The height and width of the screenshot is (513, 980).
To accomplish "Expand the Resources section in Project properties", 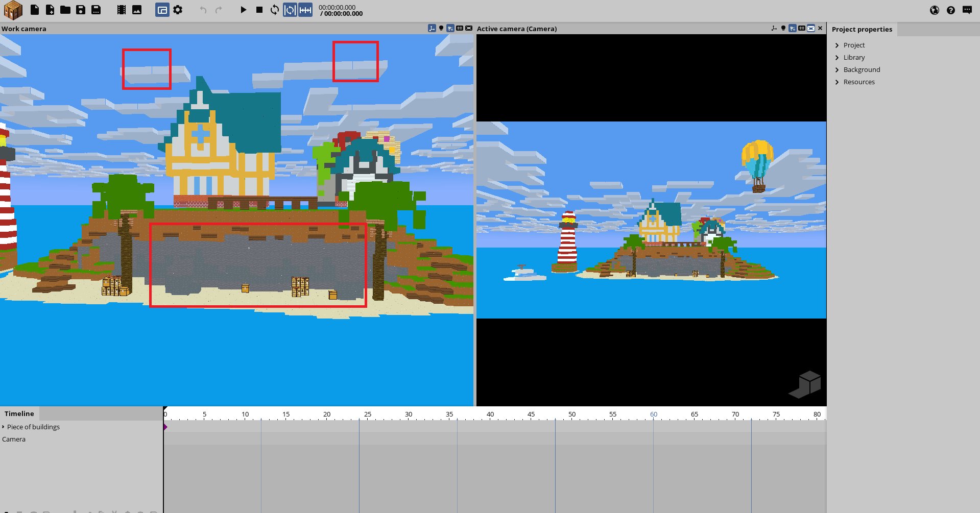I will point(859,82).
